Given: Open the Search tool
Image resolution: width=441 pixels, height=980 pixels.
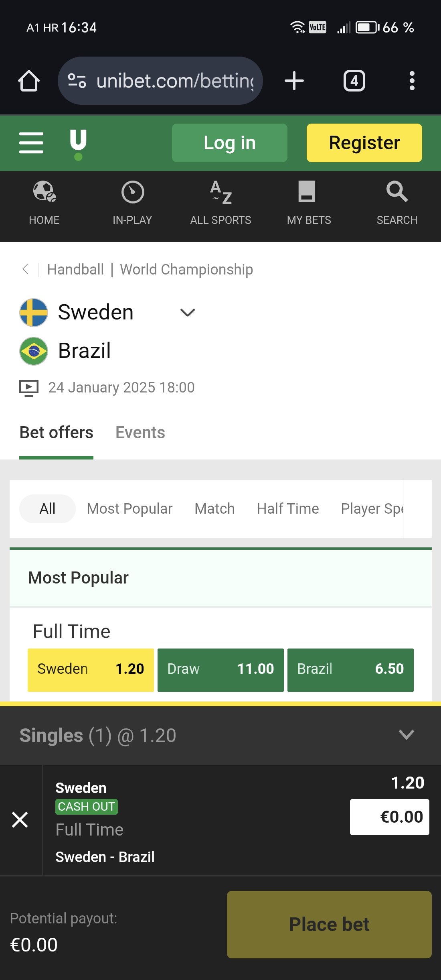Looking at the screenshot, I should 397,203.
